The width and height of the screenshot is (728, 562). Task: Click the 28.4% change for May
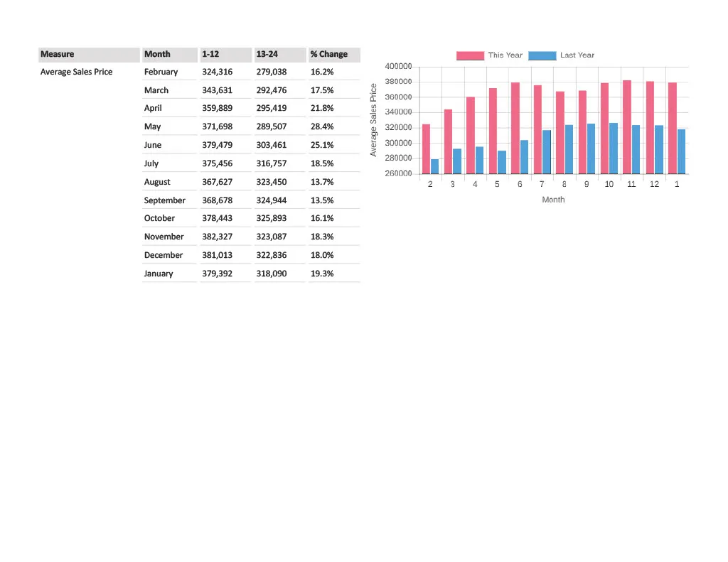click(x=322, y=126)
